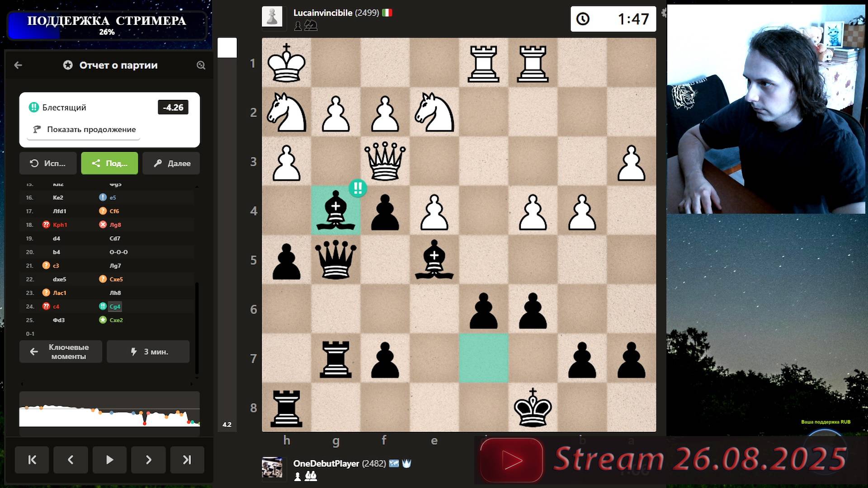Click the 3 мин. lightning button
This screenshot has width=868, height=488.
click(148, 352)
